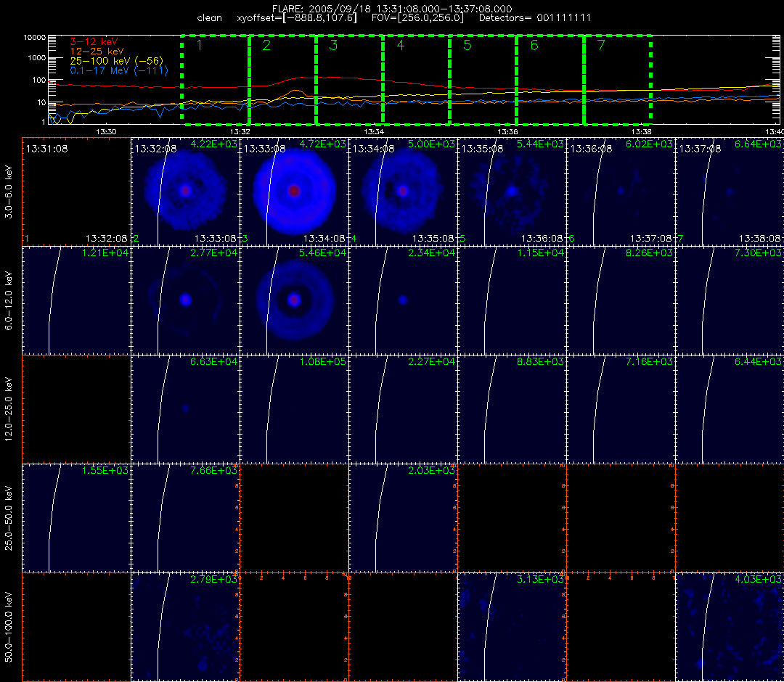Select the 25.0-50.0 keV image labeled 1.55E+03
The image size is (784, 682).
76,518
